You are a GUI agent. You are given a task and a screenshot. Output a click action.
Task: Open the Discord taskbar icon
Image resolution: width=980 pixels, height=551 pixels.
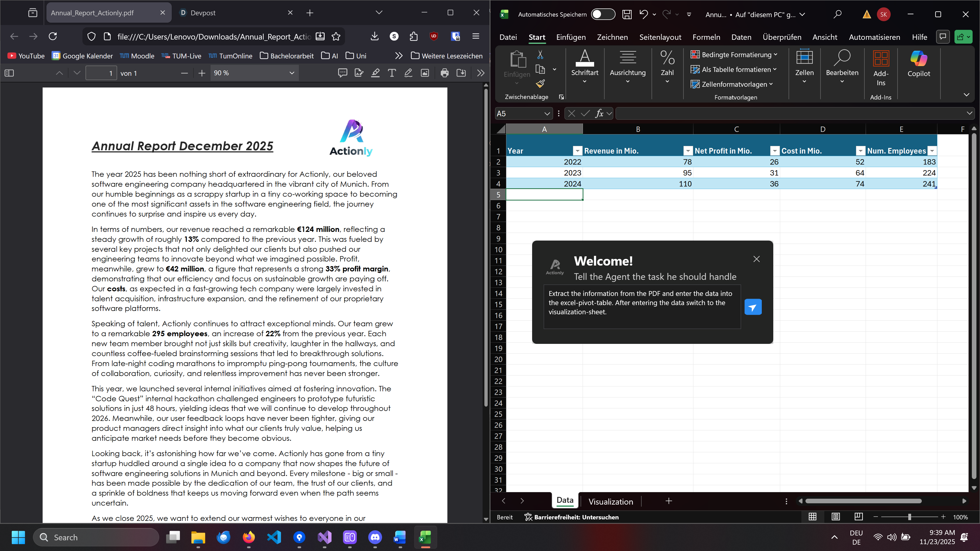[x=375, y=537]
